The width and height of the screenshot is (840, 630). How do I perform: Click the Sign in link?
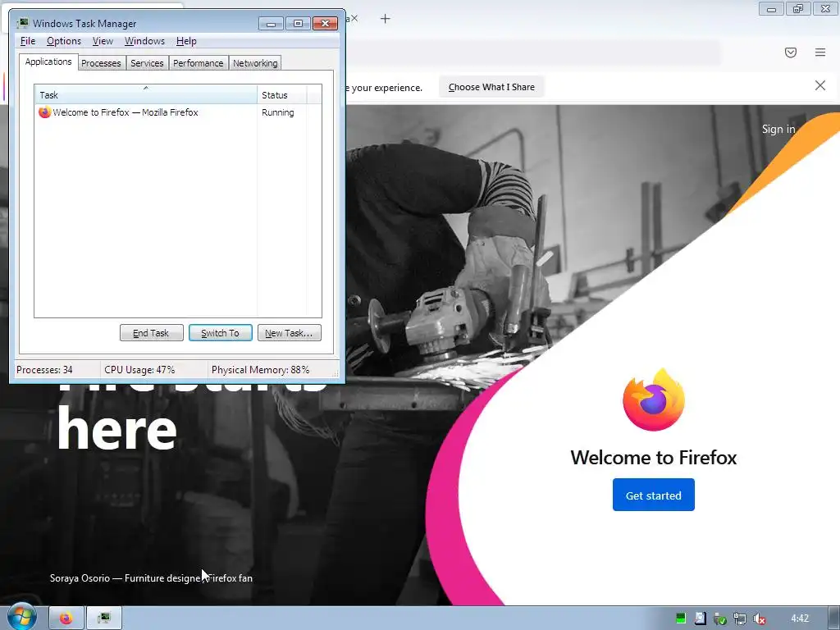coord(778,129)
